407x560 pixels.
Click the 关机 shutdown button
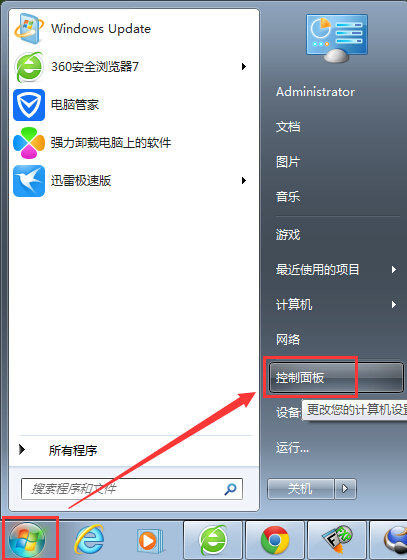tap(301, 488)
